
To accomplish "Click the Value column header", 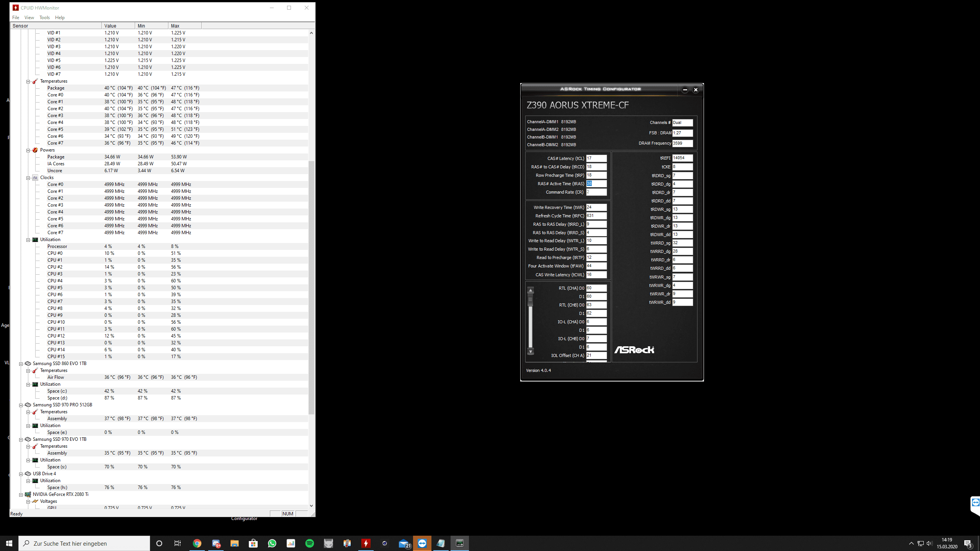I will click(118, 26).
